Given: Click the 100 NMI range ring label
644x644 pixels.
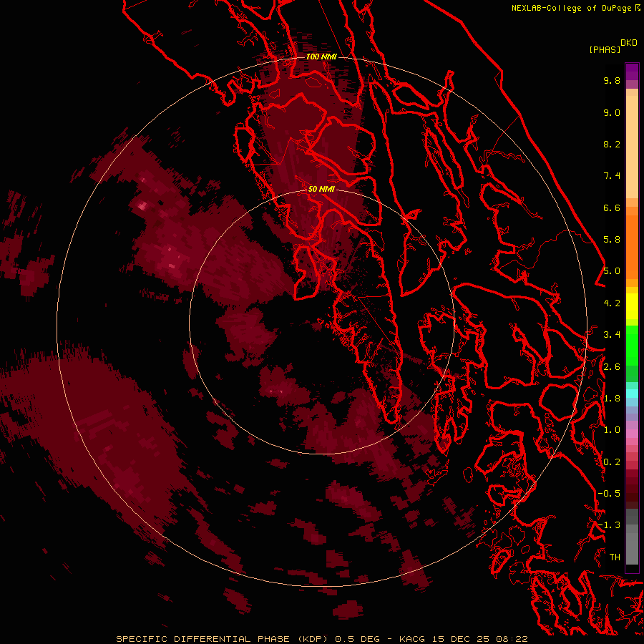Looking at the screenshot, I should click(x=321, y=57).
